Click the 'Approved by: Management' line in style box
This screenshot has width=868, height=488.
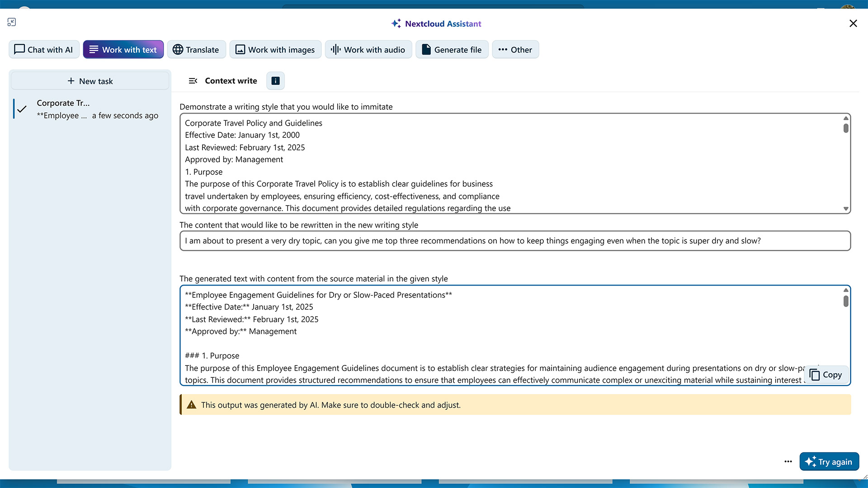(x=234, y=160)
